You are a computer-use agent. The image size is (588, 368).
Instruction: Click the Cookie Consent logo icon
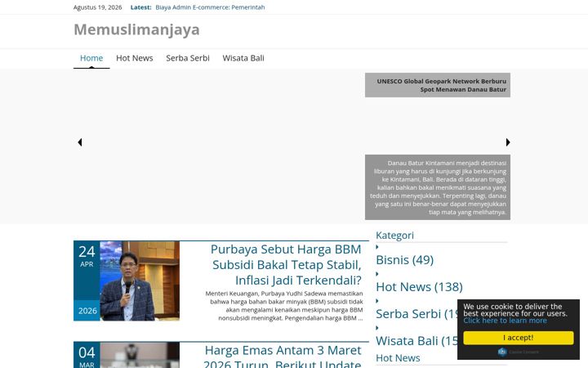pyautogui.click(x=502, y=352)
